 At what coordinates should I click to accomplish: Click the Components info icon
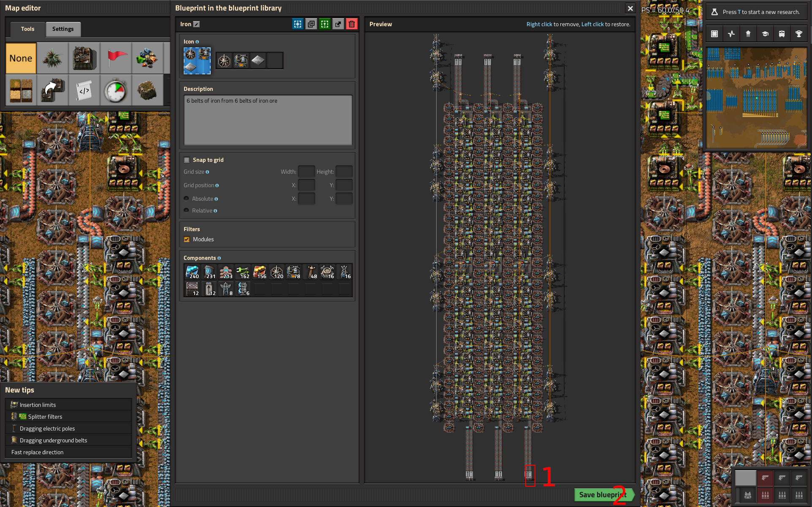click(x=219, y=258)
